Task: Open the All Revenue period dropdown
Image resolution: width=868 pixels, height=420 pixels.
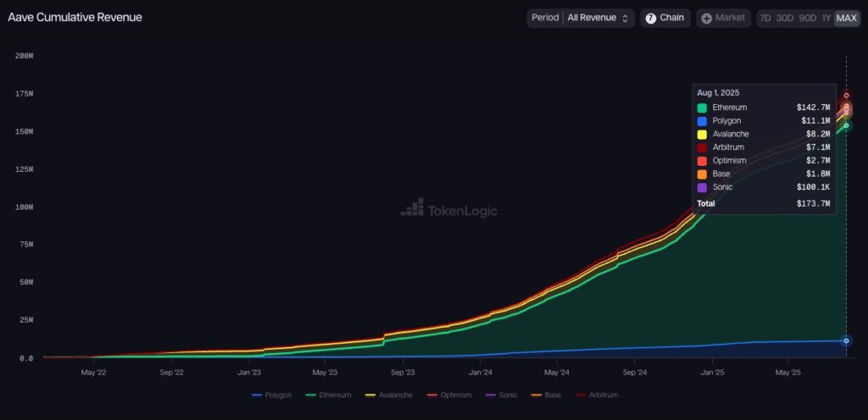Action: coord(598,18)
